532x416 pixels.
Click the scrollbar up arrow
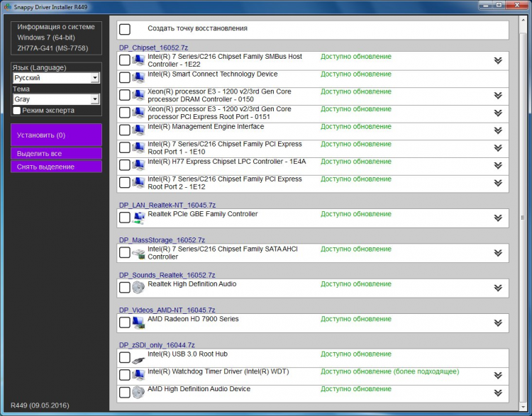pyautogui.click(x=523, y=20)
